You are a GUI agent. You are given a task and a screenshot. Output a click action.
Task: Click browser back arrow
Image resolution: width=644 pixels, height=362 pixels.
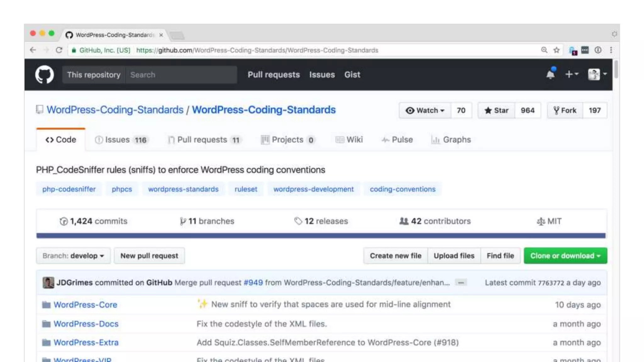[x=33, y=50]
